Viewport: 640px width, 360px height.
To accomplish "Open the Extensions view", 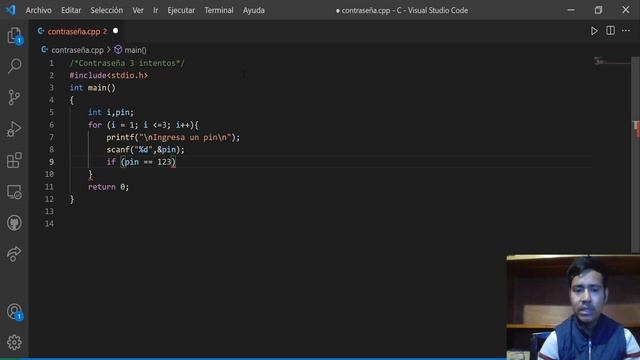I will (x=14, y=160).
